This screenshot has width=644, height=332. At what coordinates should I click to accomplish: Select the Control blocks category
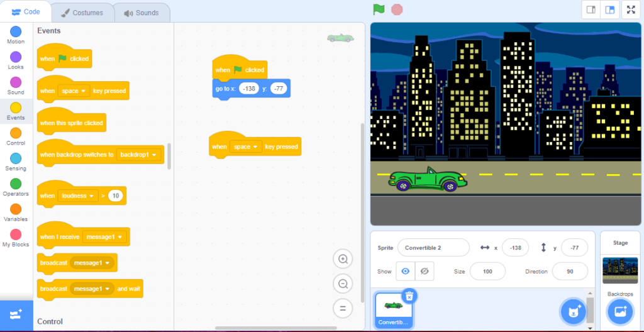16,136
